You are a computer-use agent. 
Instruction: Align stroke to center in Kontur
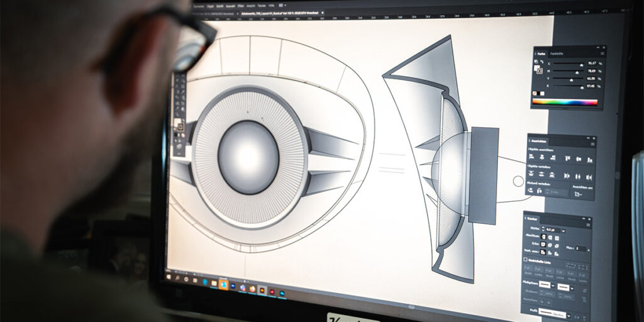click(543, 252)
